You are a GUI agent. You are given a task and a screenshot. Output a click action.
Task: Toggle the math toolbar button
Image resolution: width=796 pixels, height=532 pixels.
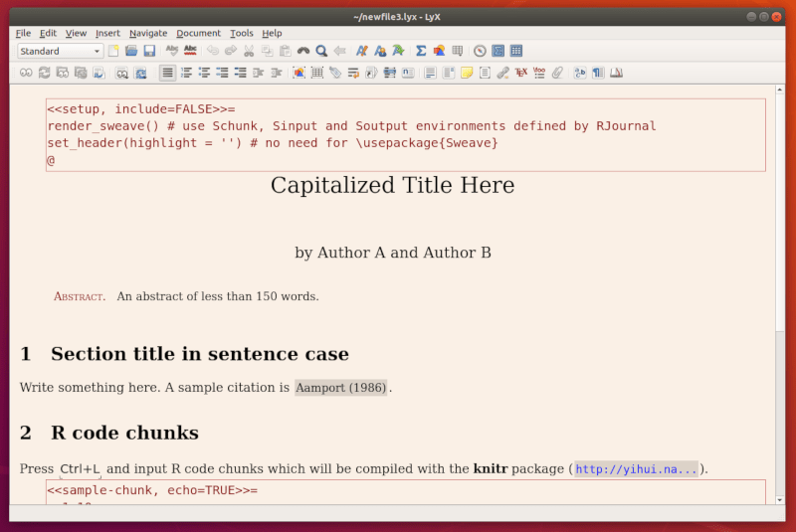pyautogui.click(x=498, y=51)
